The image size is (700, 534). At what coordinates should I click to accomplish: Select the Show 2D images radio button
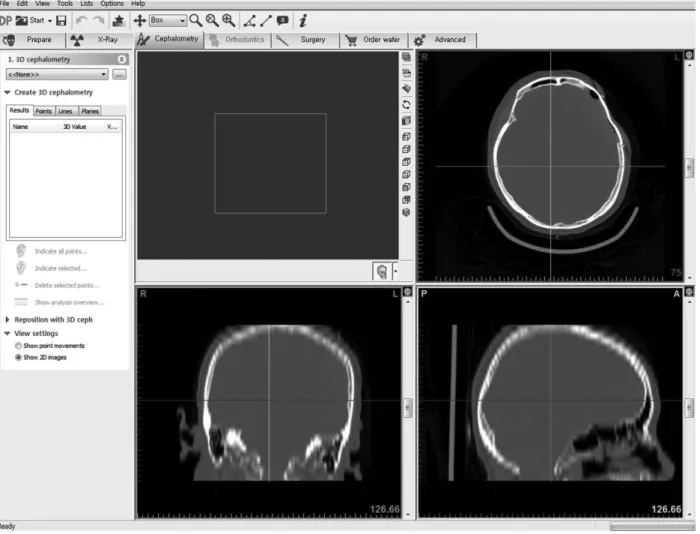click(18, 358)
